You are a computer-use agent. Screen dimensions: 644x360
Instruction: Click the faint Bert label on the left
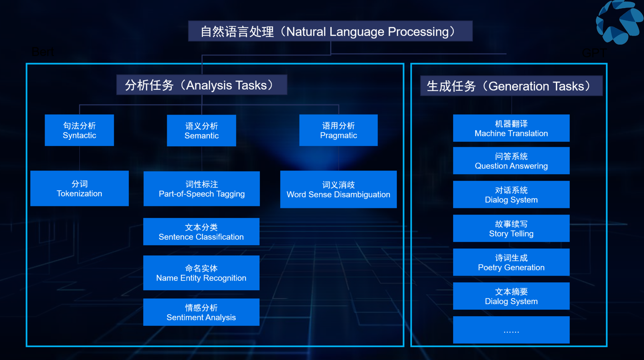(43, 52)
